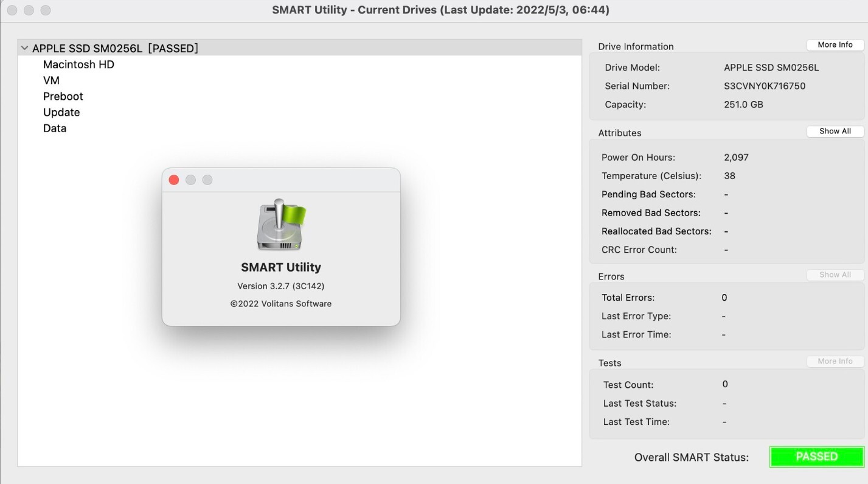Click the SMART Utility window title bar text
This screenshot has width=868, height=484.
[440, 10]
